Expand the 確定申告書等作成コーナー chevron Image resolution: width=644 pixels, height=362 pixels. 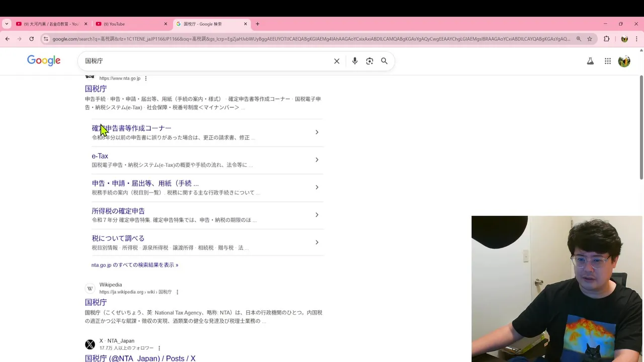pyautogui.click(x=316, y=132)
